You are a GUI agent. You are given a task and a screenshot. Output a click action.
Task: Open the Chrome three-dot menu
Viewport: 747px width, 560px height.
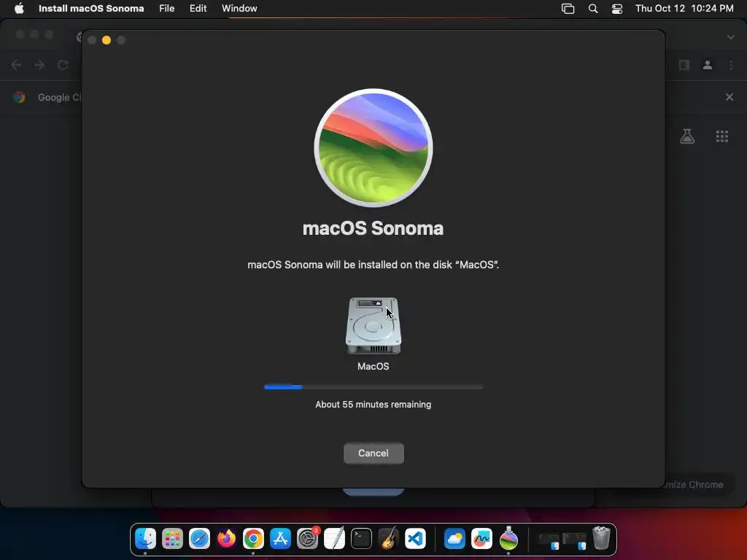tap(731, 65)
